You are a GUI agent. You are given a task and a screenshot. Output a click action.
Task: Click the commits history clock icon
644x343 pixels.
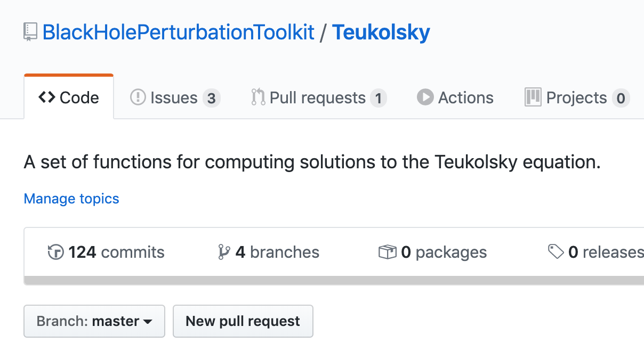[56, 252]
